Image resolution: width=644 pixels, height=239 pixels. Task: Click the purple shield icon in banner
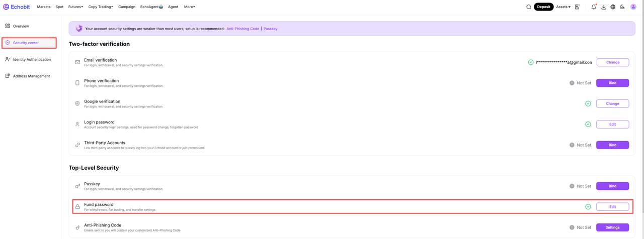pos(79,29)
